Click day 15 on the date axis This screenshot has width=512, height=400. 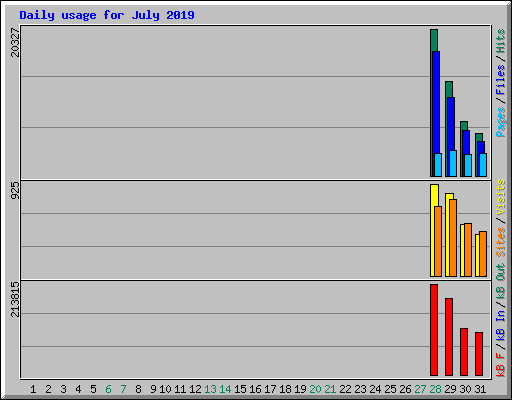tap(240, 389)
